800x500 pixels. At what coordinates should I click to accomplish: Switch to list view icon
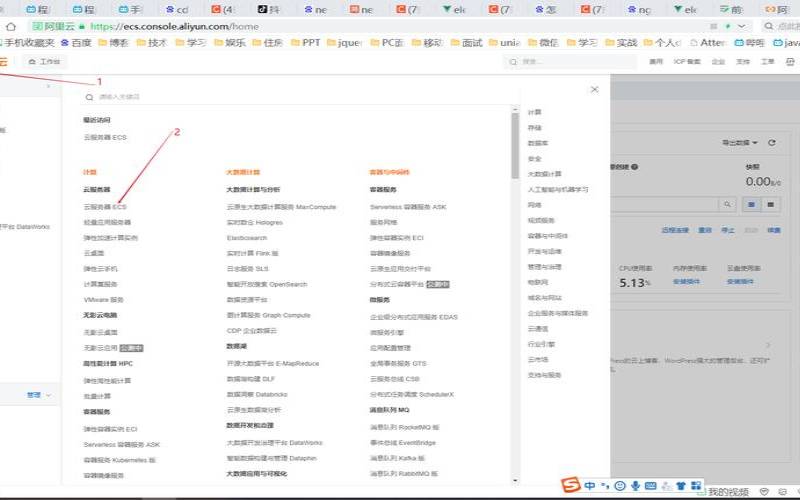[x=770, y=205]
